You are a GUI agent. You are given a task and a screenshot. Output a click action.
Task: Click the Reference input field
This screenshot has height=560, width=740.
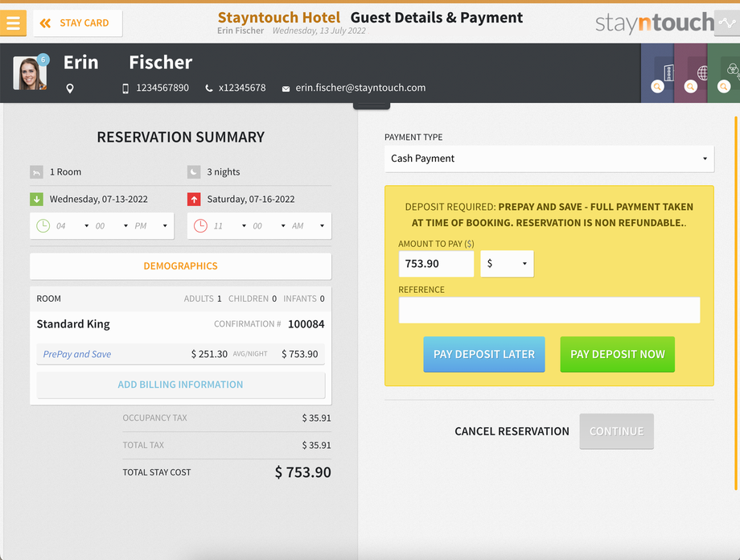pyautogui.click(x=549, y=310)
